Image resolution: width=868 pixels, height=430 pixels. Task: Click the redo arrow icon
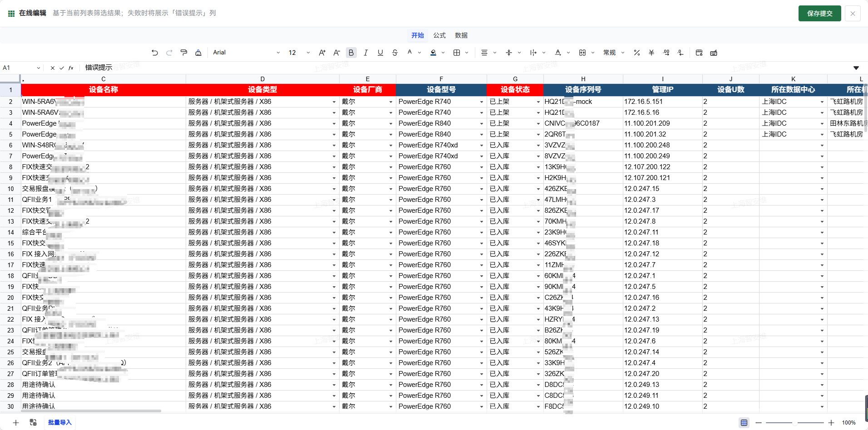[169, 53]
